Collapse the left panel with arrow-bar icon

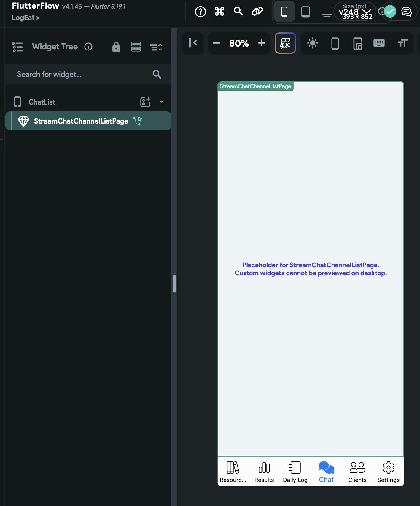(193, 43)
